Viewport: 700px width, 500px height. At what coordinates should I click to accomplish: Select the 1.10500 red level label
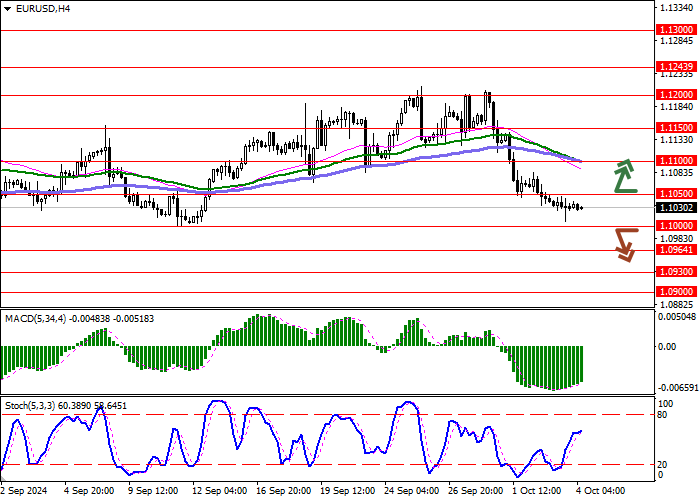click(x=676, y=194)
